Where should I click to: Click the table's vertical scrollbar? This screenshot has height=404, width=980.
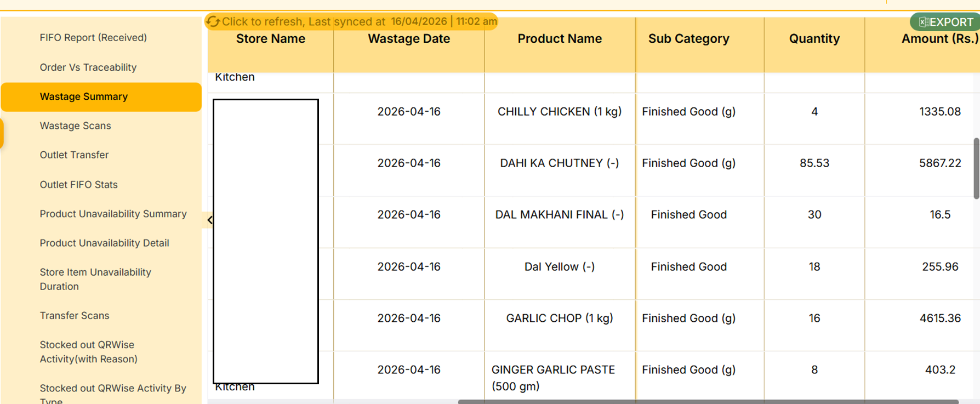[976, 168]
